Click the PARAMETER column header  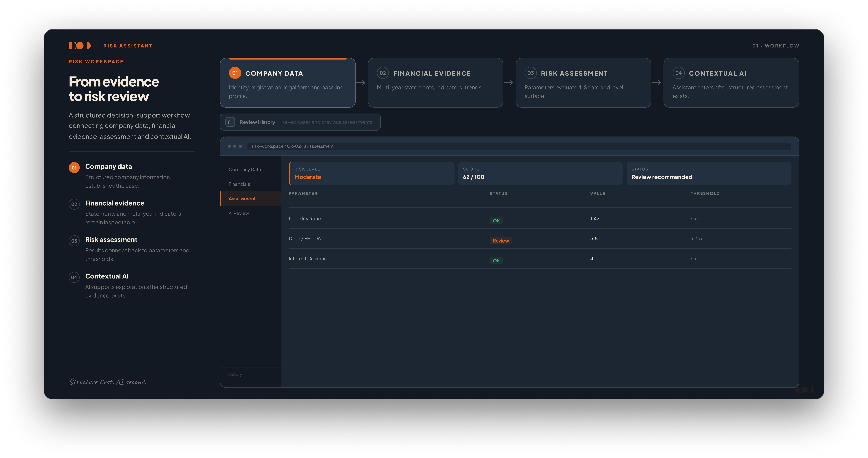point(303,194)
